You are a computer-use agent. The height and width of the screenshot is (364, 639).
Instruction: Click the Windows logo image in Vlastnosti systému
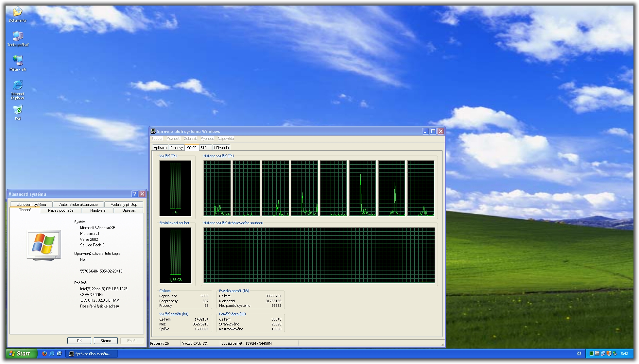click(44, 245)
